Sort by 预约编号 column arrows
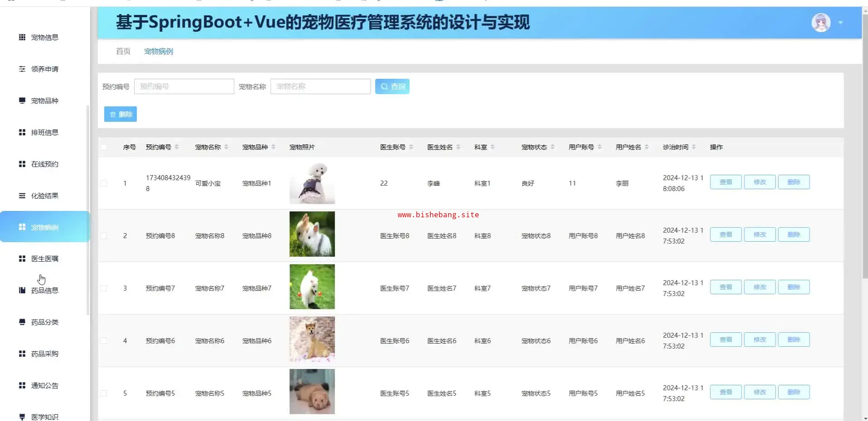The height and width of the screenshot is (421, 868). point(177,147)
